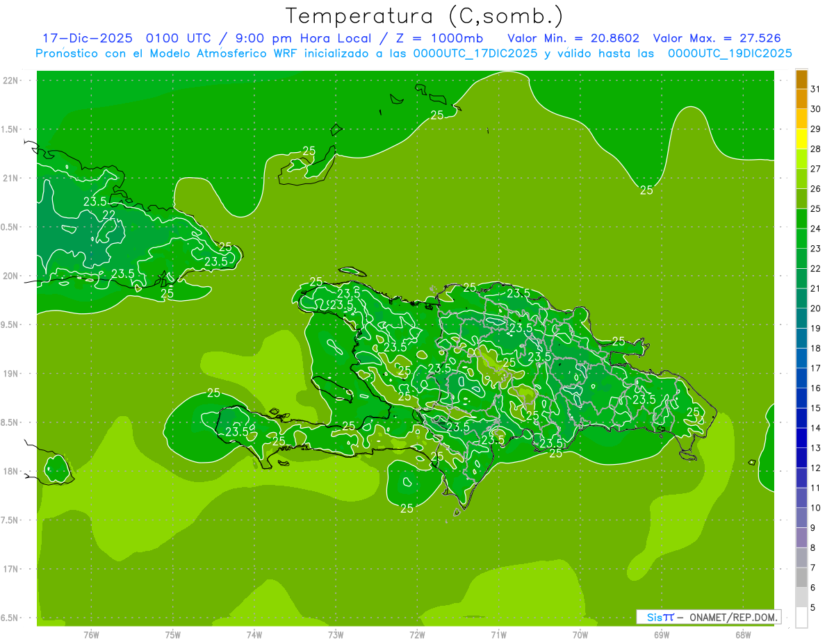
Task: Pick the white swatch at the legend bottom
Action: coord(801,618)
